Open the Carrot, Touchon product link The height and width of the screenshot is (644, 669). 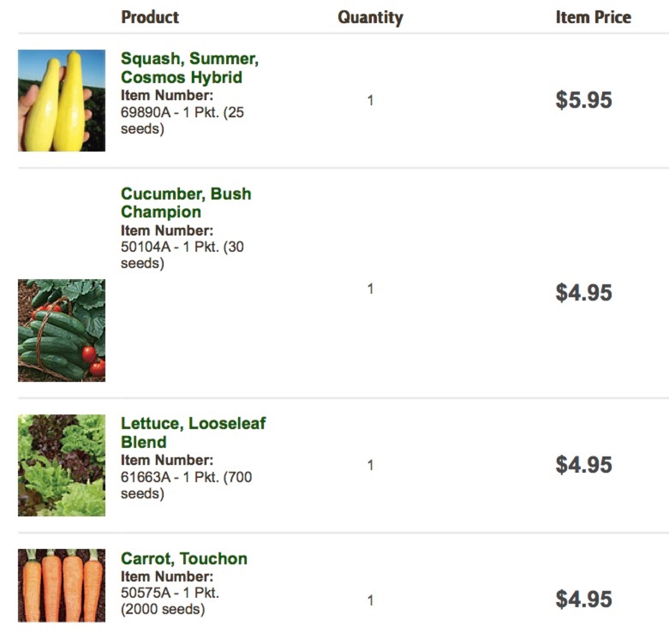click(x=184, y=558)
